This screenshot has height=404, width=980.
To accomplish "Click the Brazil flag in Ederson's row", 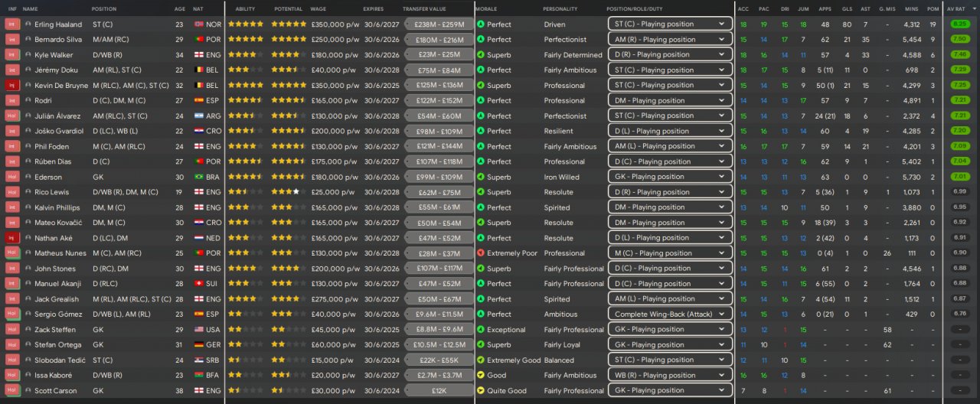I will click(199, 177).
